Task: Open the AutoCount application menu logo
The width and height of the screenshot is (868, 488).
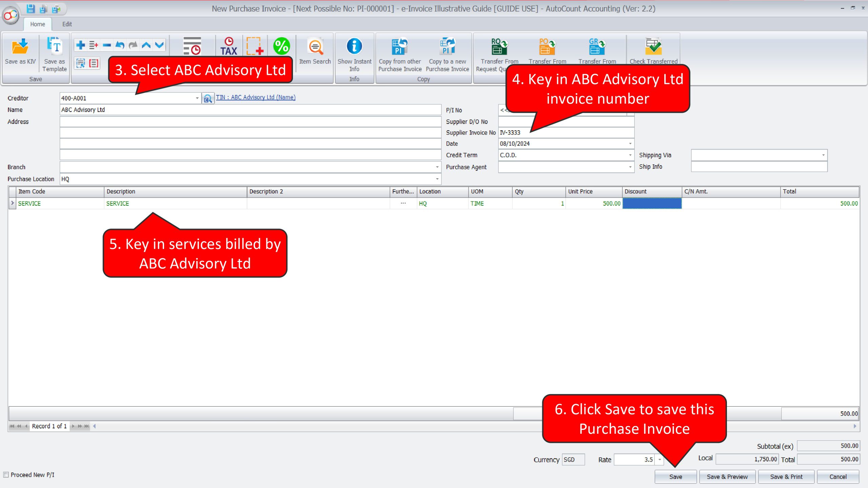Action: [x=11, y=15]
